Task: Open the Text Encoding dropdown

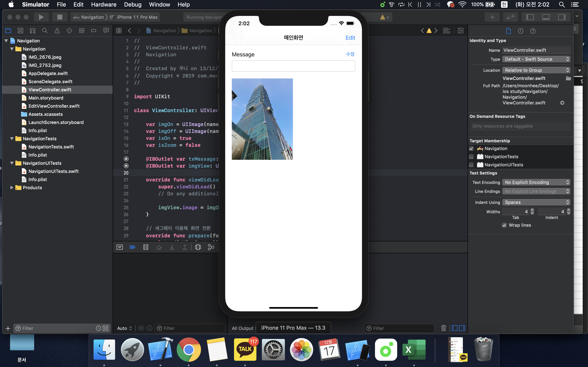Action: pos(536,182)
